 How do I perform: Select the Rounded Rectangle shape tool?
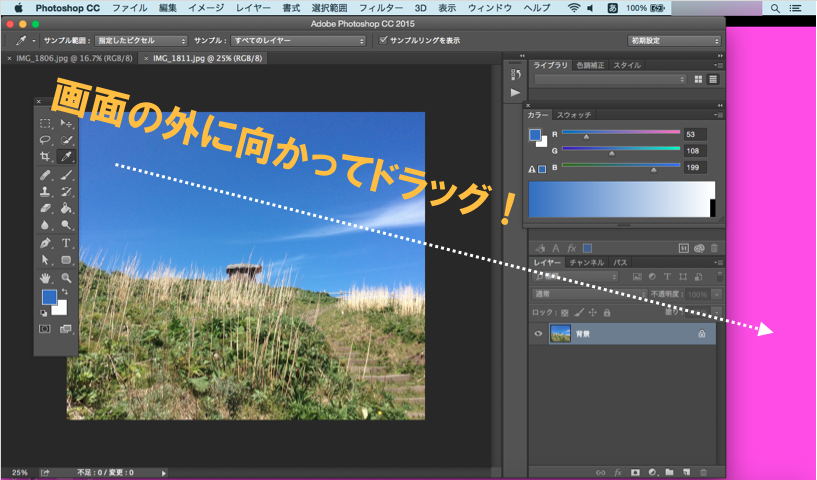(66, 260)
